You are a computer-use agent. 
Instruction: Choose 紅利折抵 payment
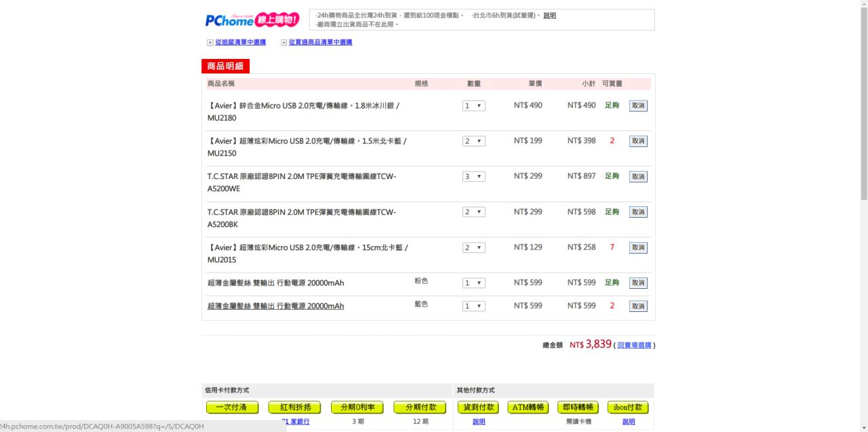[294, 408]
